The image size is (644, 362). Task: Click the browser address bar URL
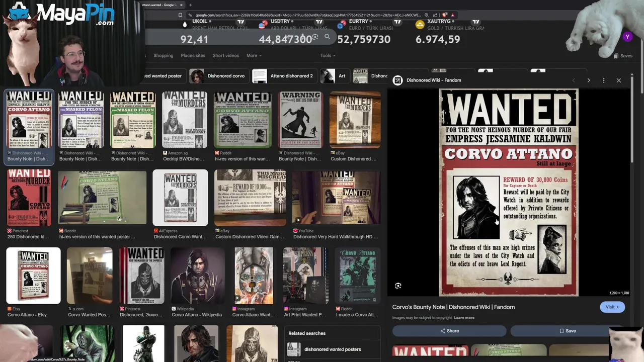[308, 15]
